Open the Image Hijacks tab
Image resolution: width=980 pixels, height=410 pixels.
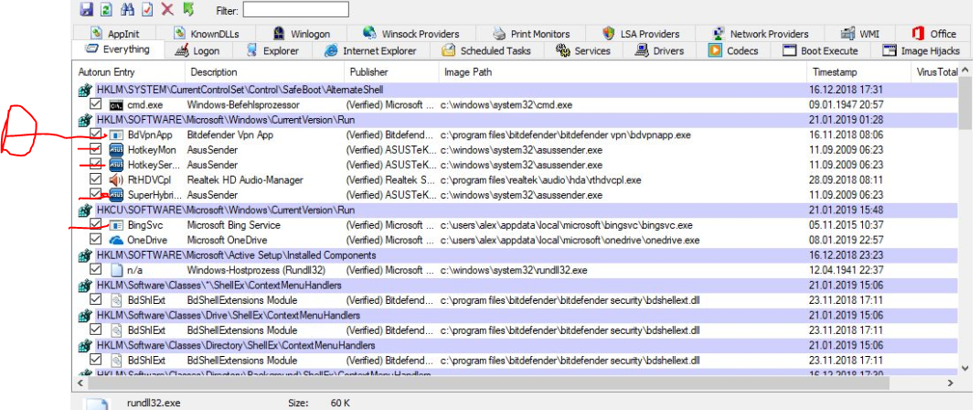click(921, 50)
